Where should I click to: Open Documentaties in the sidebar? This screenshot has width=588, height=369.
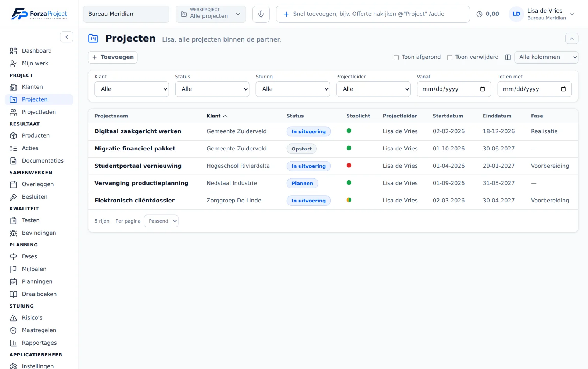pyautogui.click(x=39, y=160)
